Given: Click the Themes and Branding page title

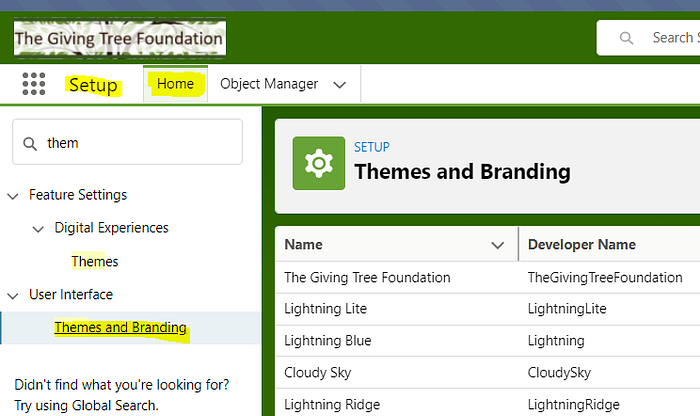Looking at the screenshot, I should (x=462, y=172).
